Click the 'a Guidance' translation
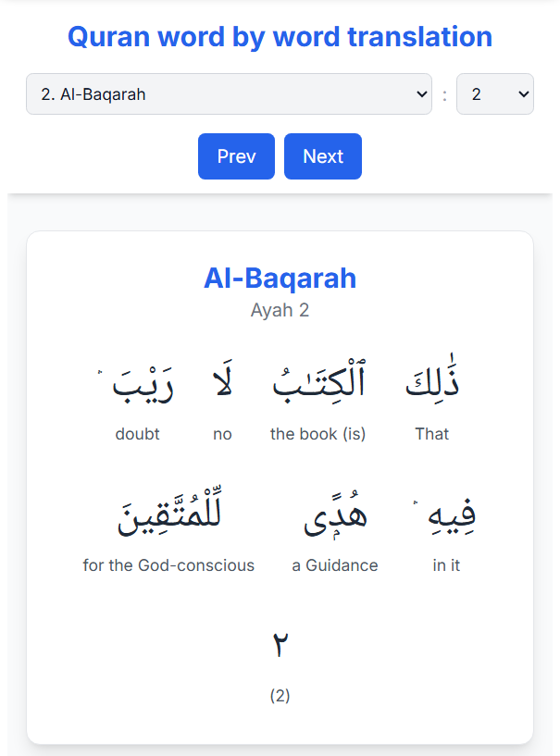Image resolution: width=560 pixels, height=756 pixels. coord(334,564)
